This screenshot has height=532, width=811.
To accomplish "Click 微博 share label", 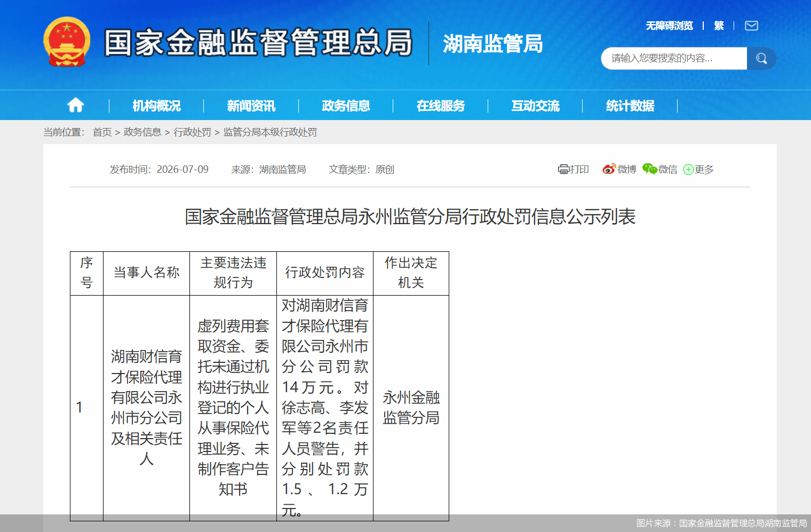I will [x=627, y=170].
